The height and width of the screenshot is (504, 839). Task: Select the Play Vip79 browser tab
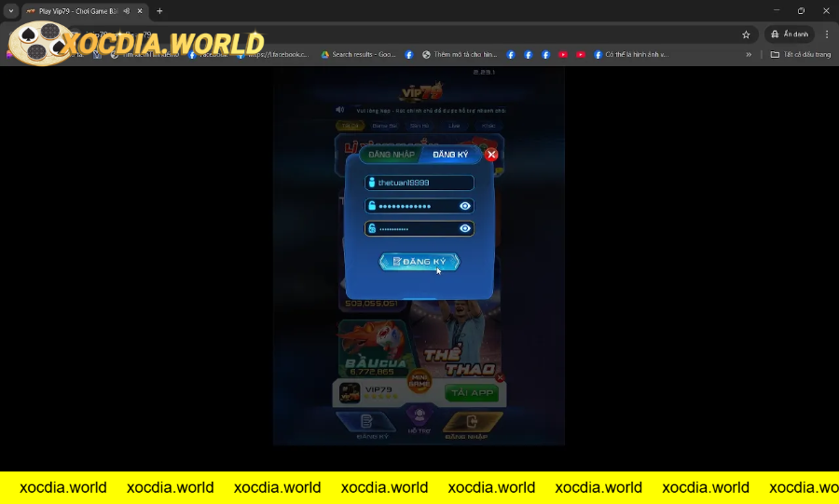[x=86, y=11]
